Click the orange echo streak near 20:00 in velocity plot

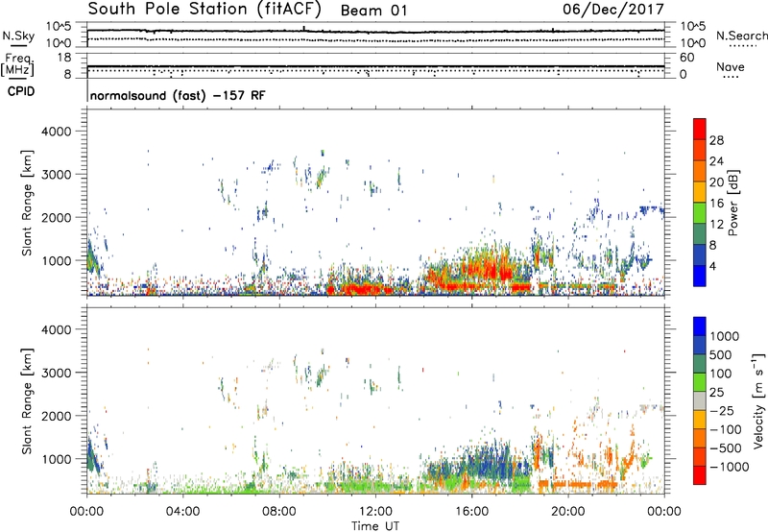coord(577,485)
